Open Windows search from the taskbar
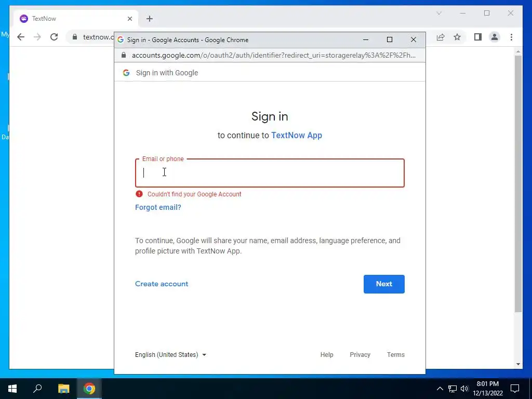The image size is (532, 399). [37, 389]
